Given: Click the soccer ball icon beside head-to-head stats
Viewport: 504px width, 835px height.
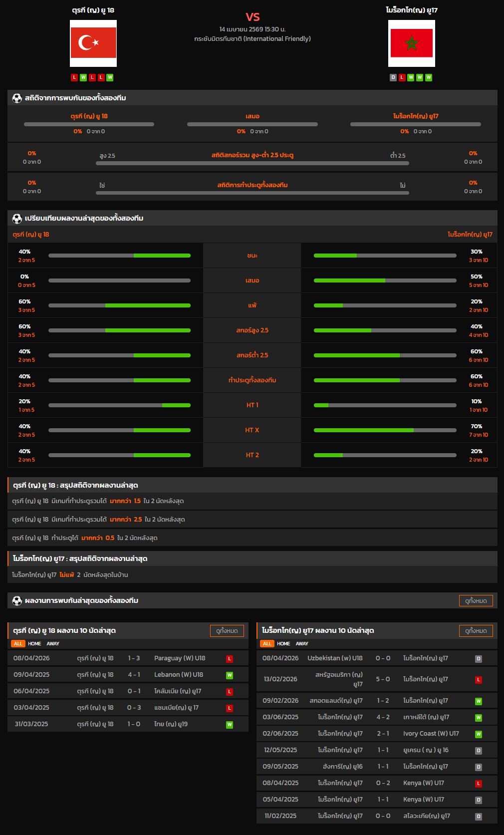Looking at the screenshot, I should point(17,98).
